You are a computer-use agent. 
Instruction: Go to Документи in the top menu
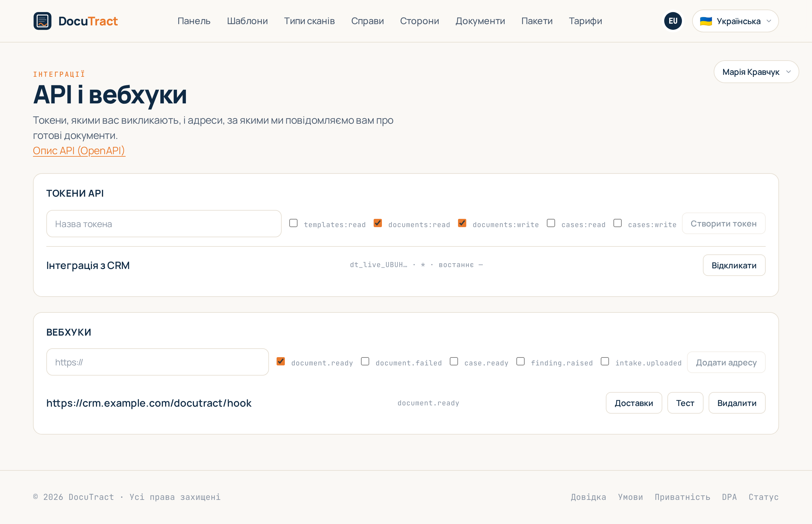[x=480, y=21]
